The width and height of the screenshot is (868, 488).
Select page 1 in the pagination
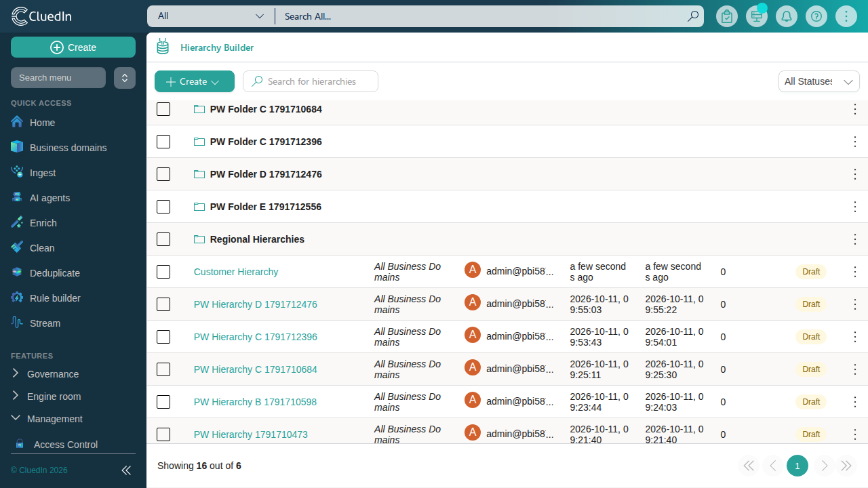tap(797, 466)
